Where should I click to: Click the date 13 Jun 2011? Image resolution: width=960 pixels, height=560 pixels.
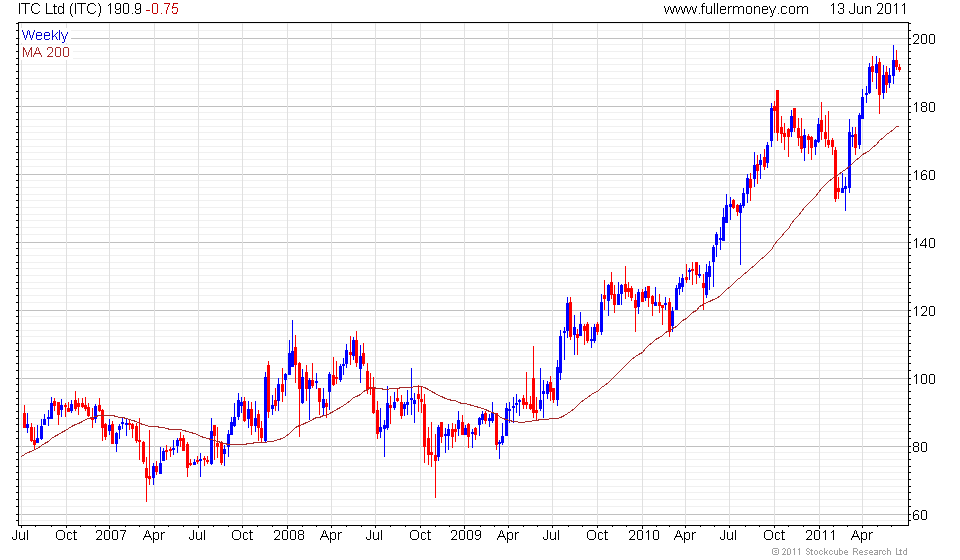pyautogui.click(x=868, y=9)
